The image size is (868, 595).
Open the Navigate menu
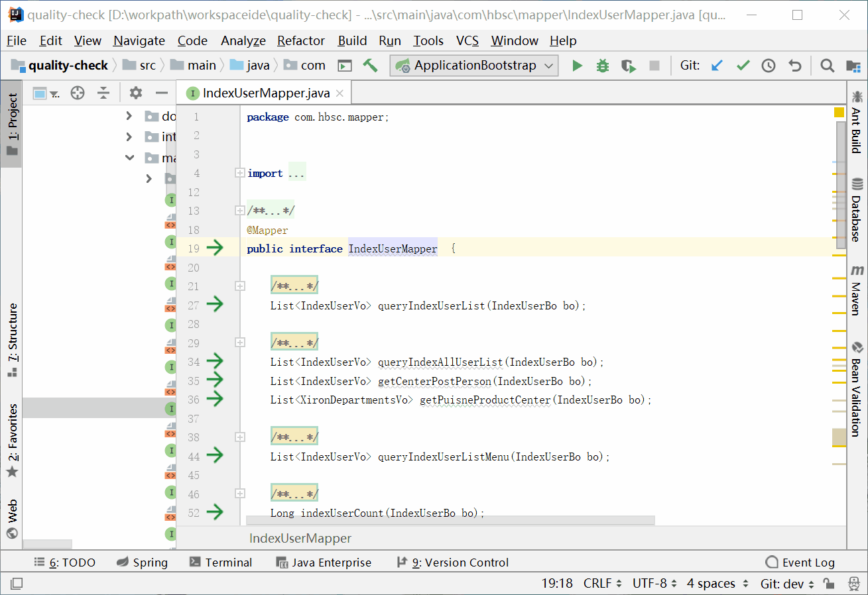coord(139,40)
